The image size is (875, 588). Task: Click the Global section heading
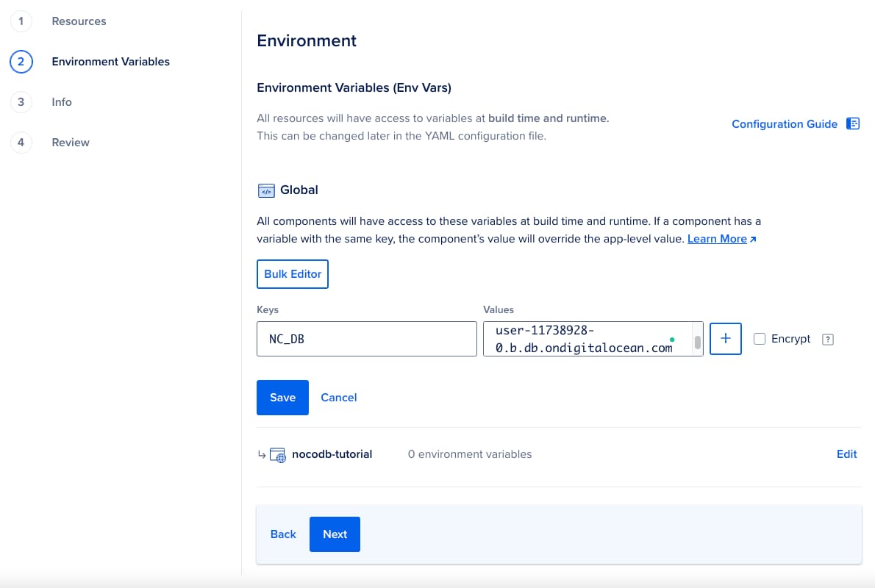coord(299,190)
